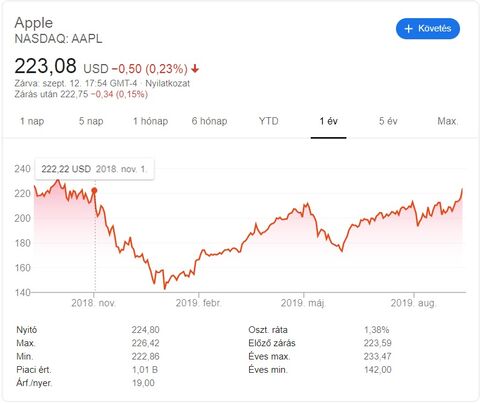Click the chart line near 2019. máj. peak
The height and width of the screenshot is (403, 480).
(307, 204)
